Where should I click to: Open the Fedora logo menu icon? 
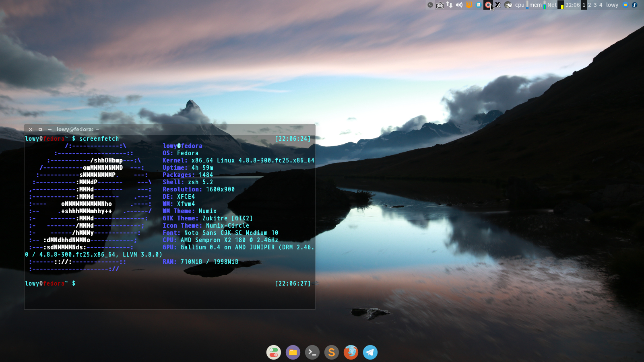(x=635, y=5)
